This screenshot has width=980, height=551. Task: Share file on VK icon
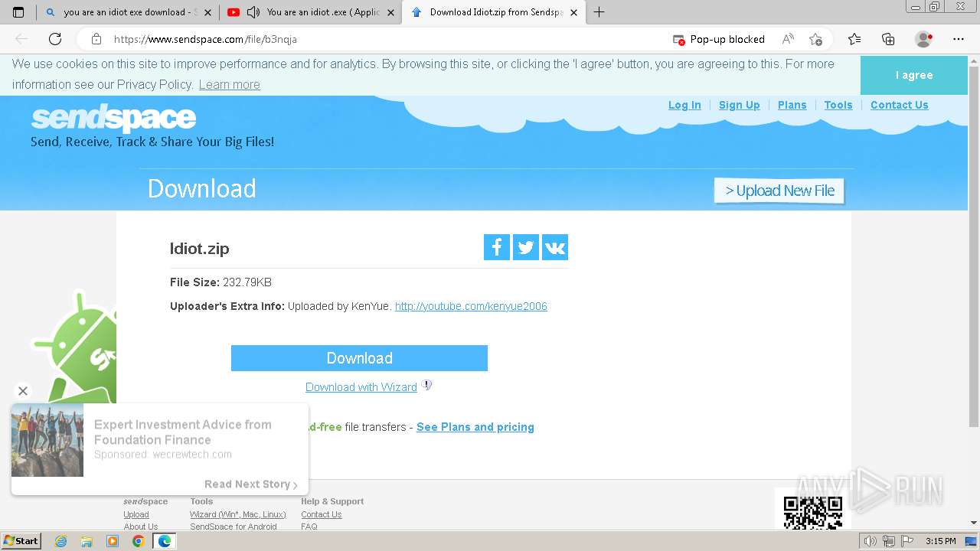[x=555, y=247]
